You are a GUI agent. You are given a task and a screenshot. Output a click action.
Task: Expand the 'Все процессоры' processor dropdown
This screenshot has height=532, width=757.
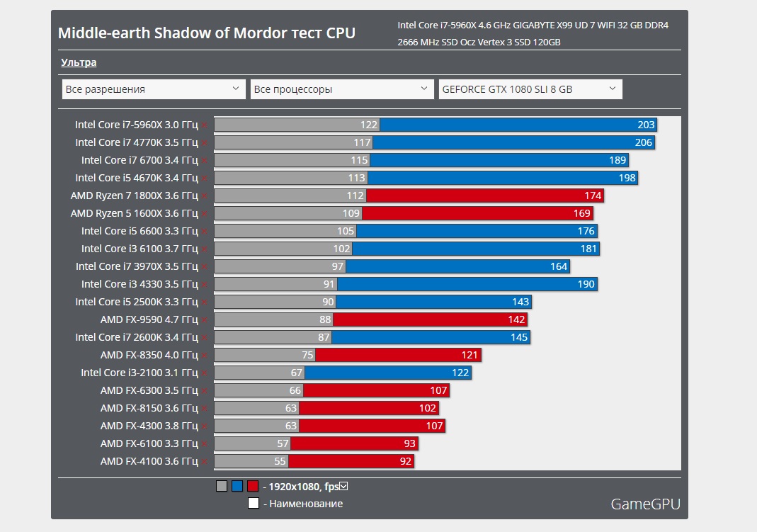click(342, 89)
